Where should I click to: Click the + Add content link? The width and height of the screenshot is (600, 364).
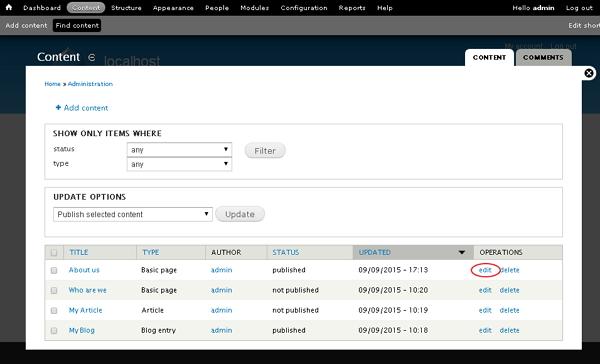[82, 108]
